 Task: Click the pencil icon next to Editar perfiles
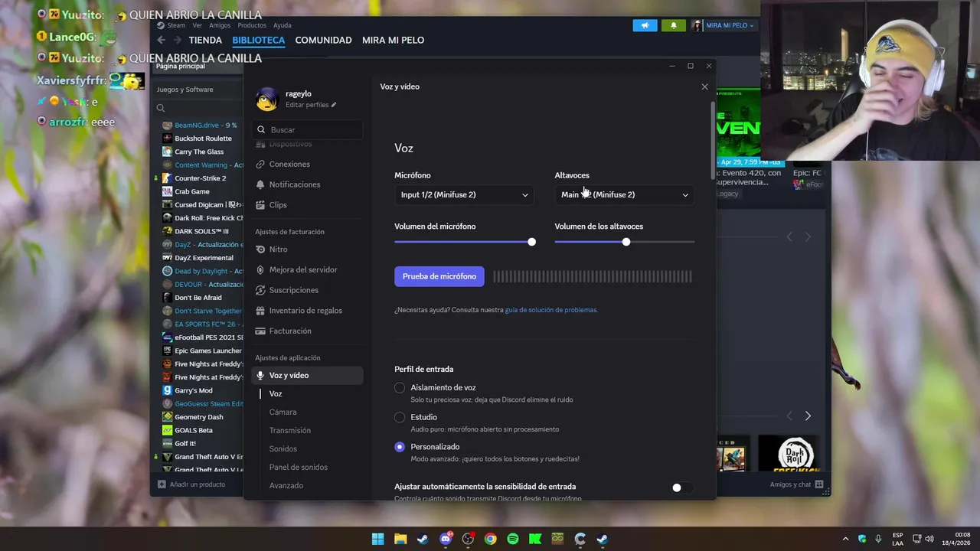[333, 105]
